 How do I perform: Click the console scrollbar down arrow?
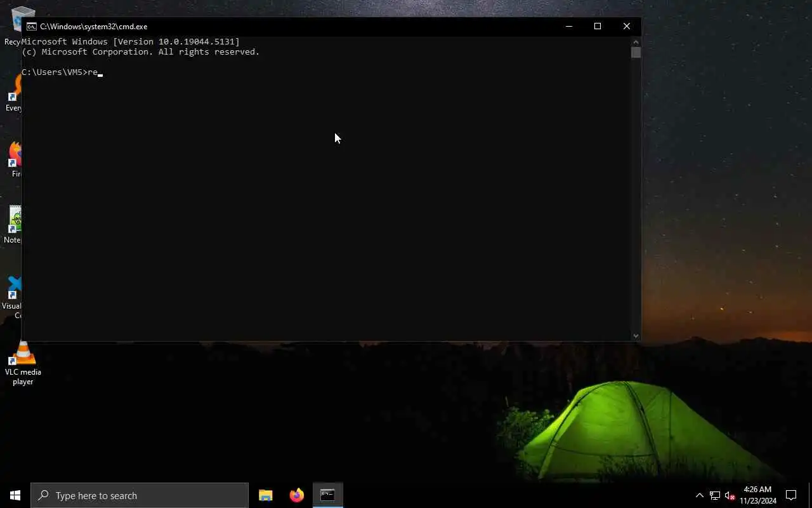coord(636,336)
